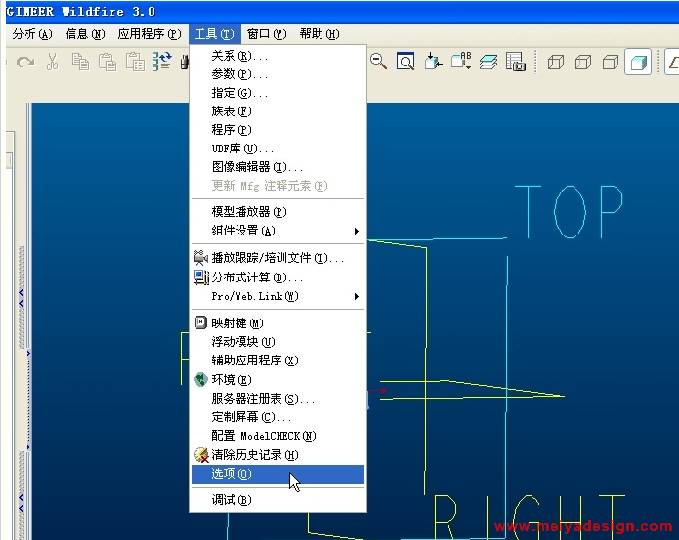Viewport: 679px width, 540px height.
Task: Open the View Manager icon
Action: tap(516, 61)
